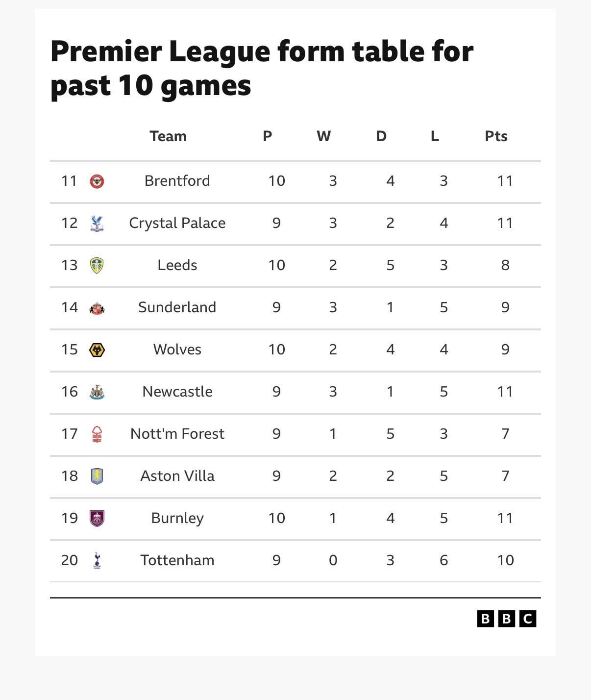Click the Sunderland club crest icon
591x700 pixels.
coord(97,308)
